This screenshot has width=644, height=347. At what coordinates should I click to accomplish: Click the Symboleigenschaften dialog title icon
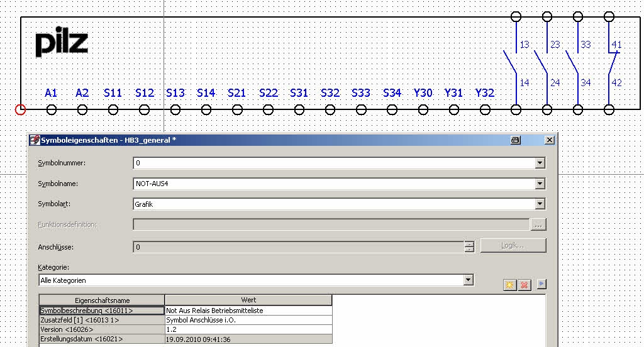click(35, 140)
